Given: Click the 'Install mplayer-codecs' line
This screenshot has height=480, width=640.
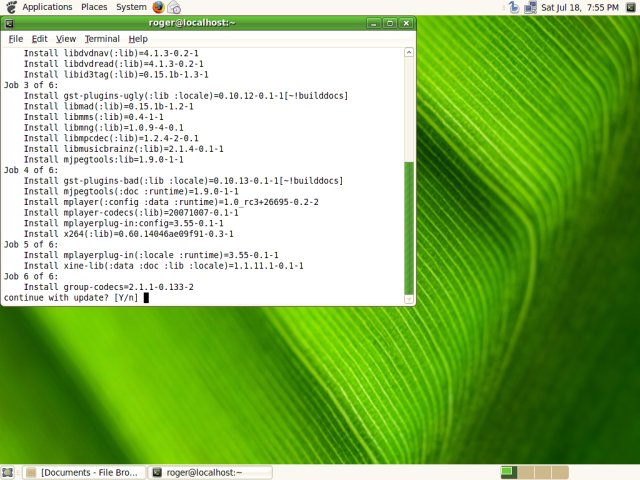Looking at the screenshot, I should [x=131, y=212].
